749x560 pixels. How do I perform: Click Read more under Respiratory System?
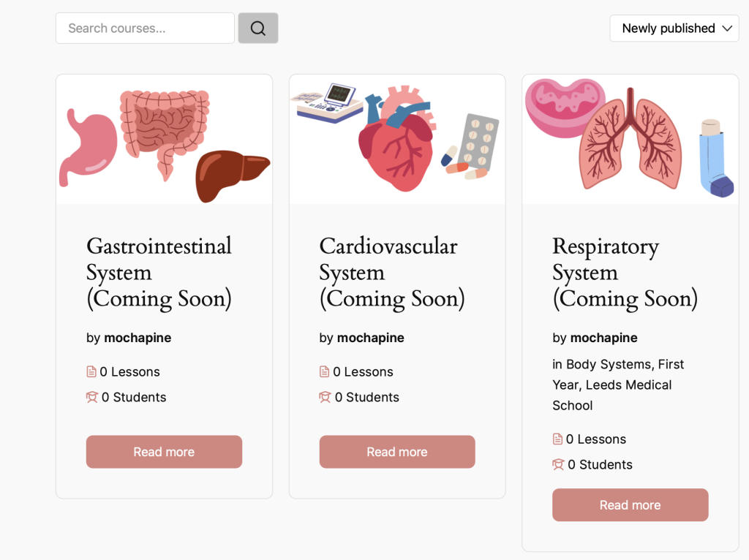[630, 504]
